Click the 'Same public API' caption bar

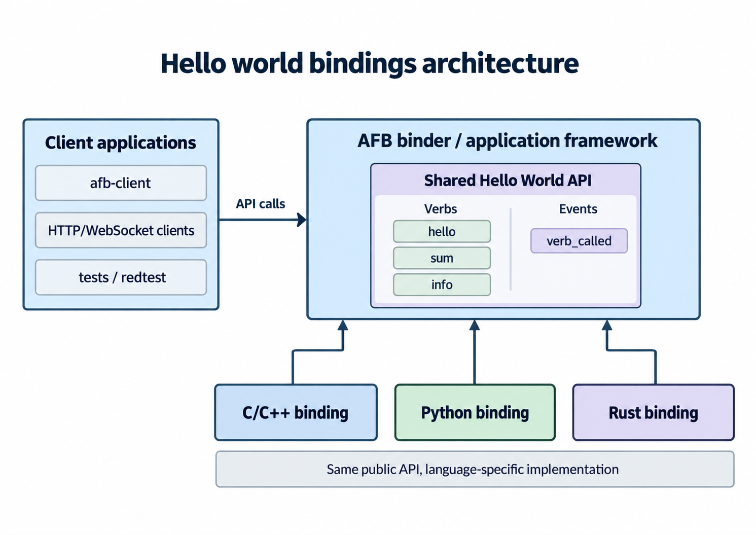(x=475, y=469)
